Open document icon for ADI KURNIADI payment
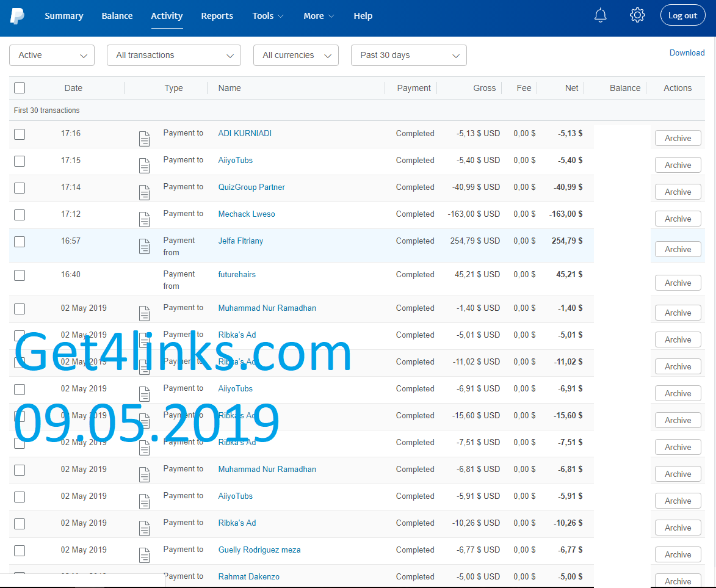Screen dimensions: 716x588 click(x=144, y=139)
